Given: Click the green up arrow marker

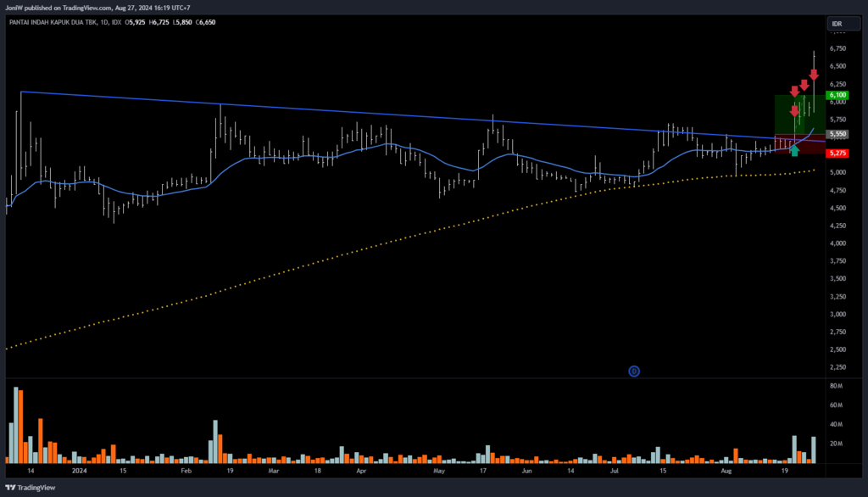Looking at the screenshot, I should pos(794,151).
